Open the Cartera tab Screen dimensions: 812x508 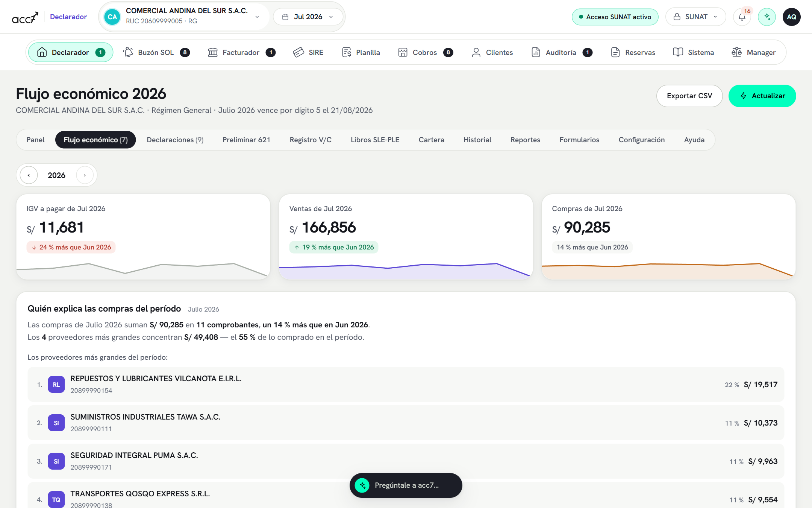tap(432, 140)
